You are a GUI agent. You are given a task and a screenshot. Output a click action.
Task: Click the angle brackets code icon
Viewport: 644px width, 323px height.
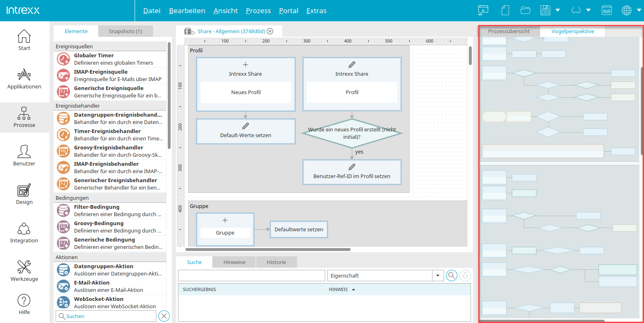coord(576,10)
